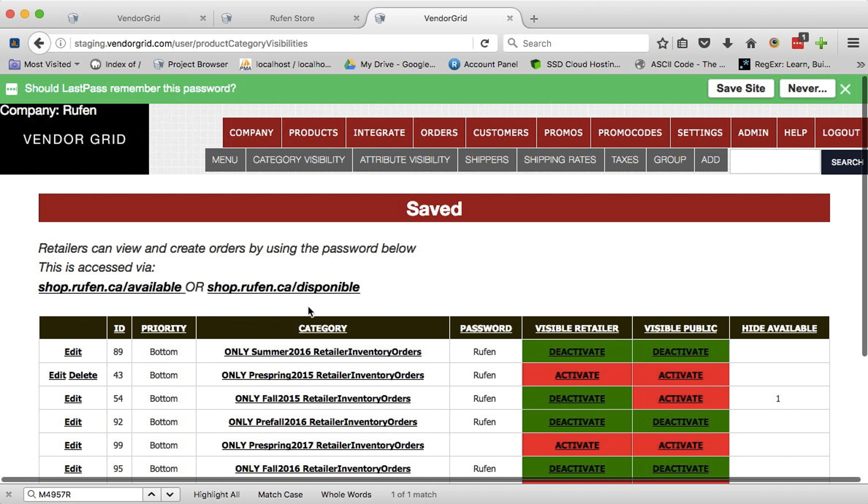Open the shop.rufen.ca/available link

click(x=110, y=287)
